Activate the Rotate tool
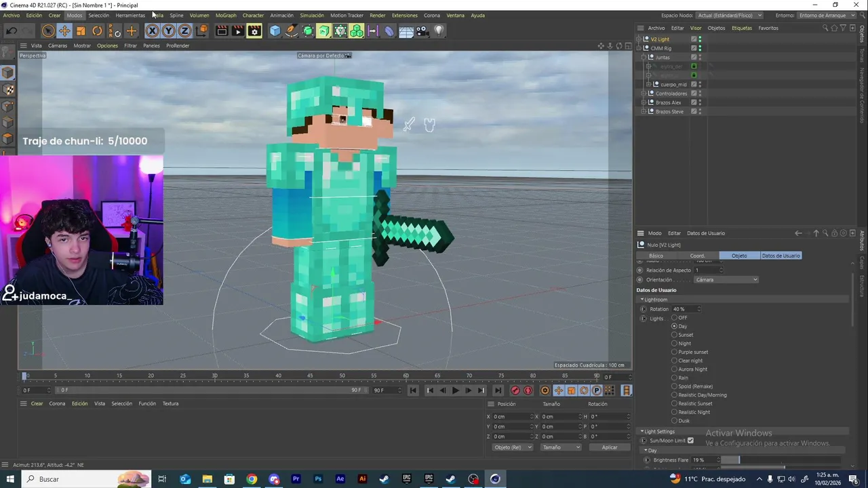Screen dimensions: 868x488 tap(97, 30)
